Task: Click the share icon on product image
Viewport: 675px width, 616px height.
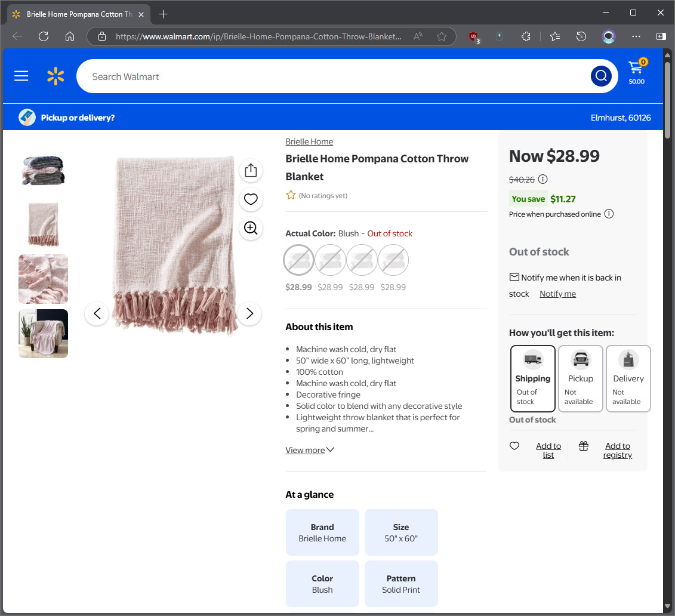Action: click(x=251, y=171)
